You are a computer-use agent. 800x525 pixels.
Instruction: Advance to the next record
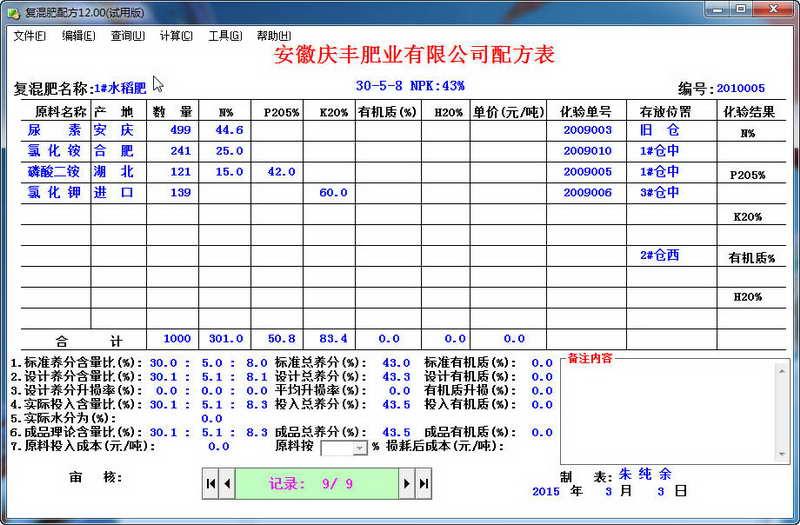pos(407,484)
